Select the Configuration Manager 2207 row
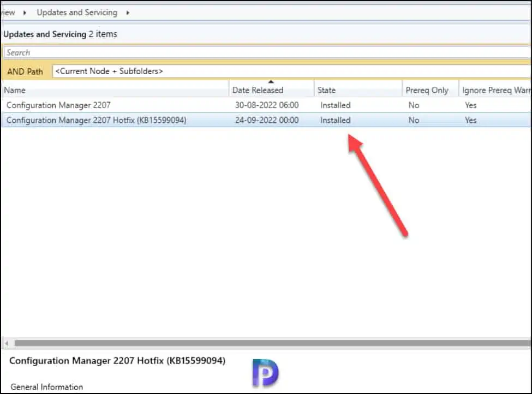This screenshot has height=394, width=532. pyautogui.click(x=266, y=105)
